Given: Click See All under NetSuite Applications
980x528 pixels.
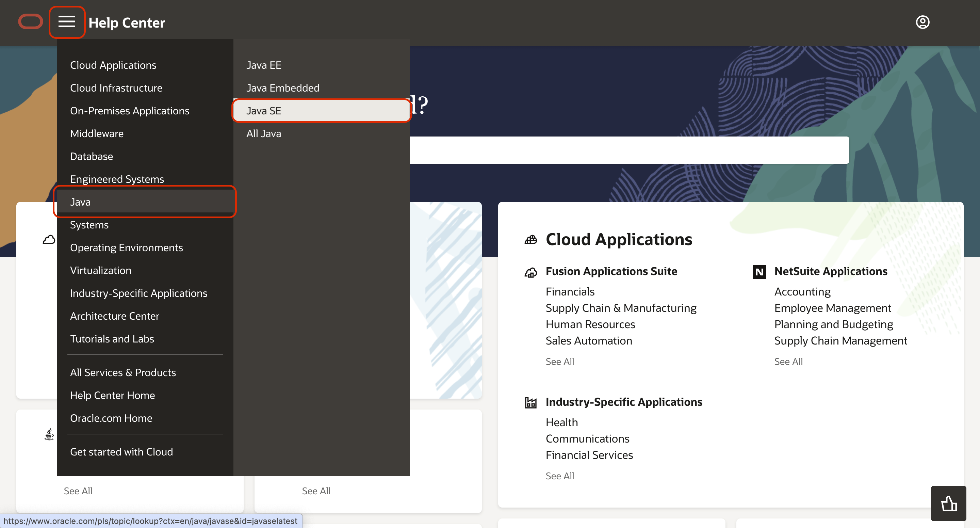Looking at the screenshot, I should (x=788, y=362).
